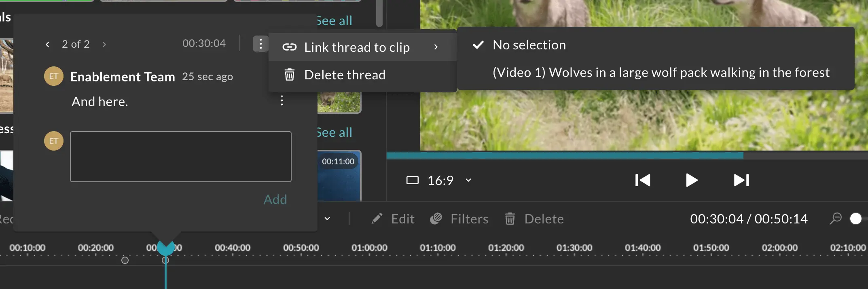Click the timeline zoom slider handle
Image resolution: width=868 pixels, height=289 pixels.
click(x=856, y=219)
